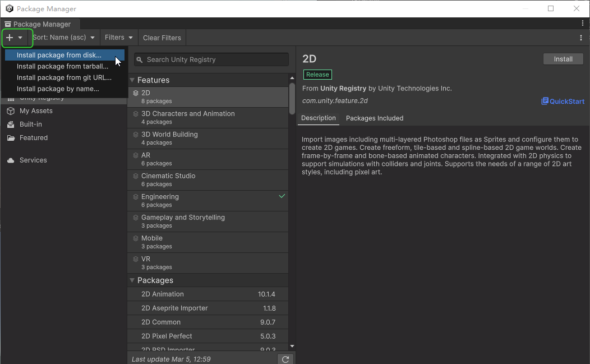This screenshot has width=590, height=364.
Task: Select the AR feature set
Action: (208, 159)
